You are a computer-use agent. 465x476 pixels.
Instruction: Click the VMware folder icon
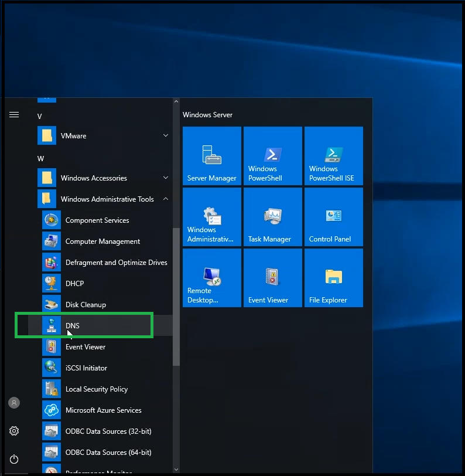click(x=47, y=135)
